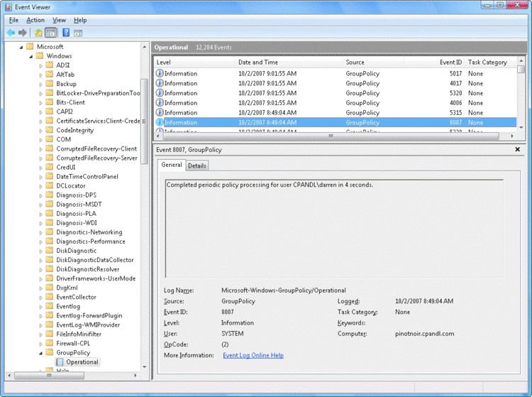
Task: Expand the CodeIntegrity tree node
Action: [41, 131]
